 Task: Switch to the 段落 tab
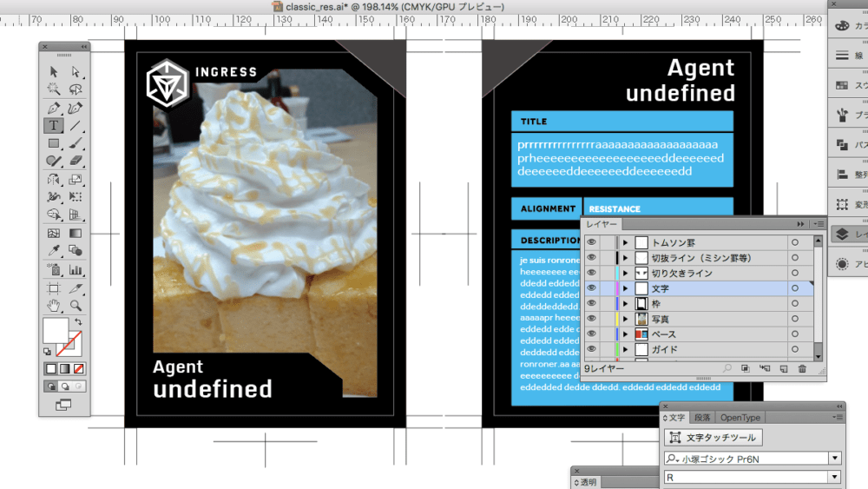tap(702, 418)
